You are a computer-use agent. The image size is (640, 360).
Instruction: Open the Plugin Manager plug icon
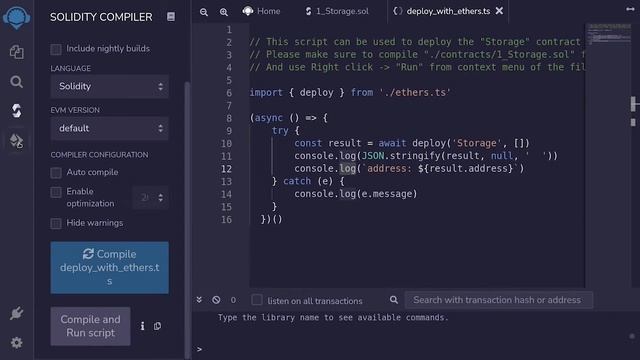click(x=16, y=313)
